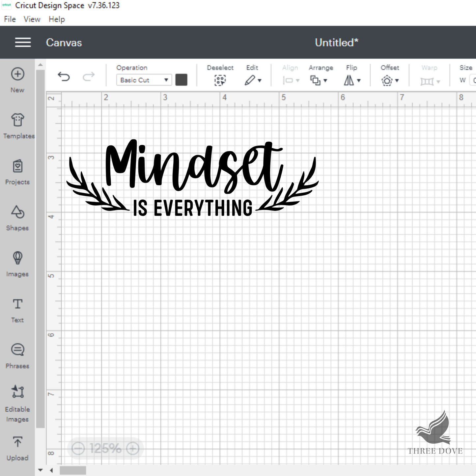
Task: Open the Operation Basic Cut dropdown
Action: pos(144,80)
